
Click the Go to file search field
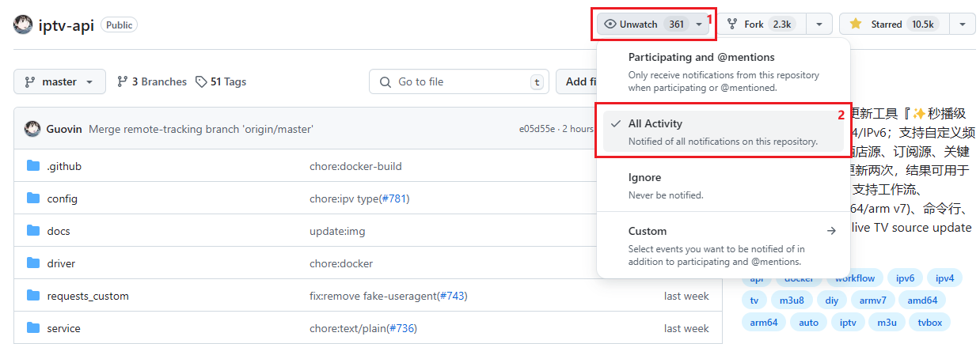[459, 81]
